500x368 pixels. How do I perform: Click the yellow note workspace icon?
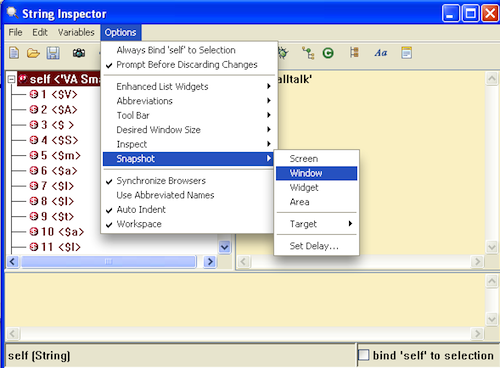[x=406, y=53]
